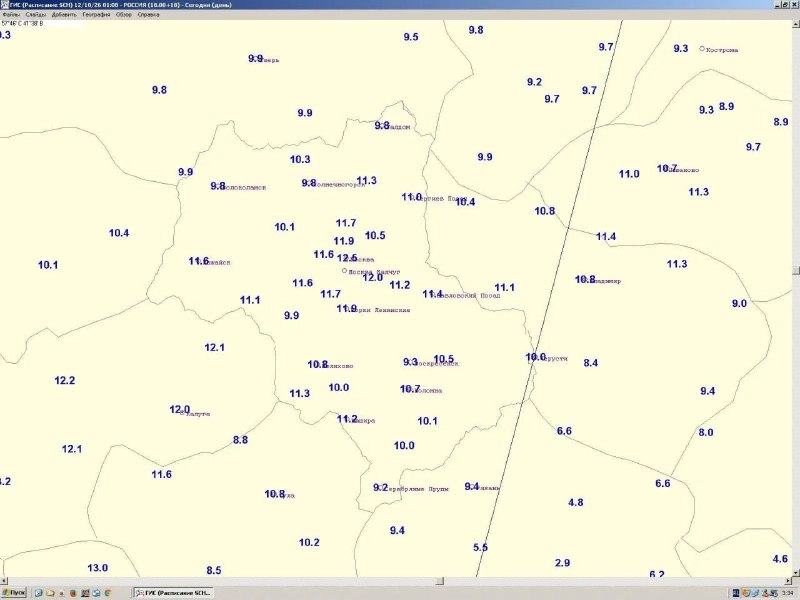800x600 pixels.
Task: Click the map value 5.5
Action: [x=480, y=547]
